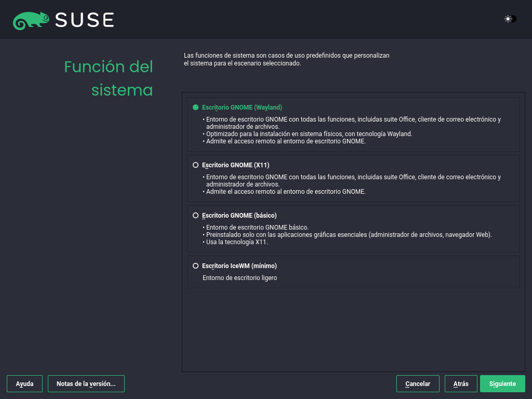Image resolution: width=532 pixels, height=399 pixels.
Task: Select Escritorio GNOME (Wayland) radio button
Action: (195, 107)
